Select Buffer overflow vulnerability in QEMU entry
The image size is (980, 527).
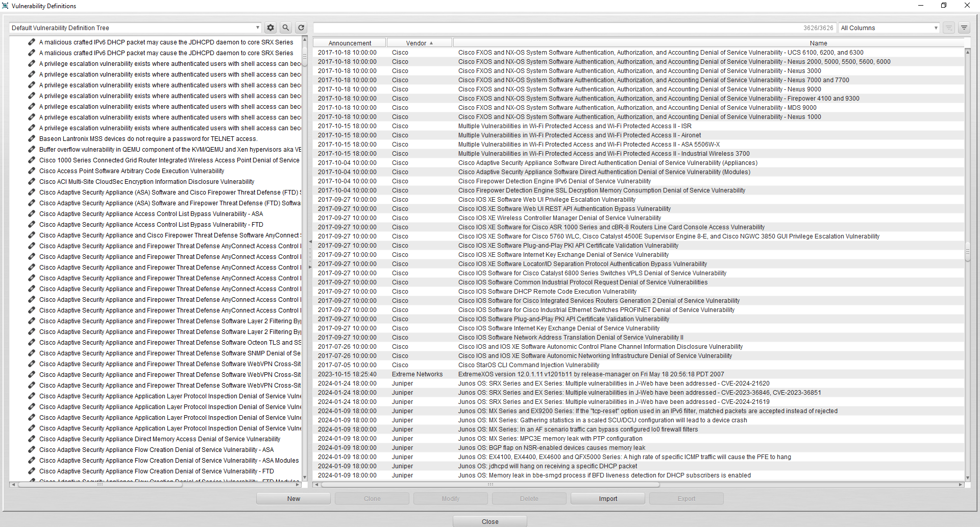170,150
